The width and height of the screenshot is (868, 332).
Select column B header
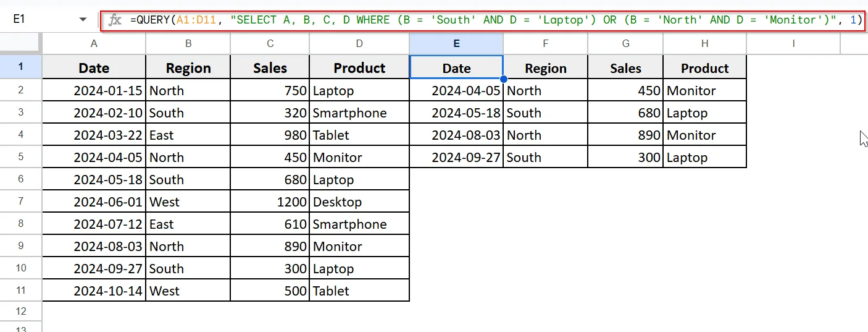(188, 43)
